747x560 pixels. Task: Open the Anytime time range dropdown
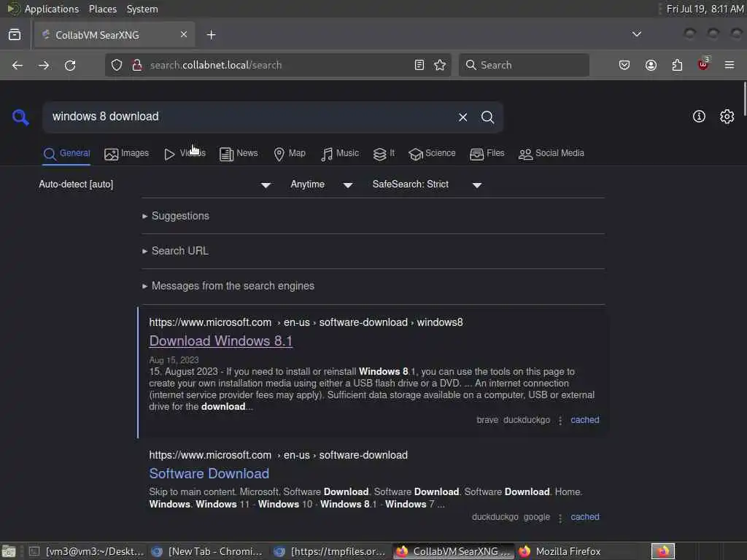[322, 184]
